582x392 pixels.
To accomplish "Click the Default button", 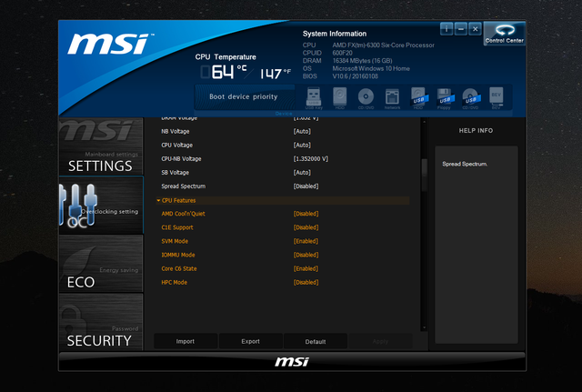I will (316, 341).
